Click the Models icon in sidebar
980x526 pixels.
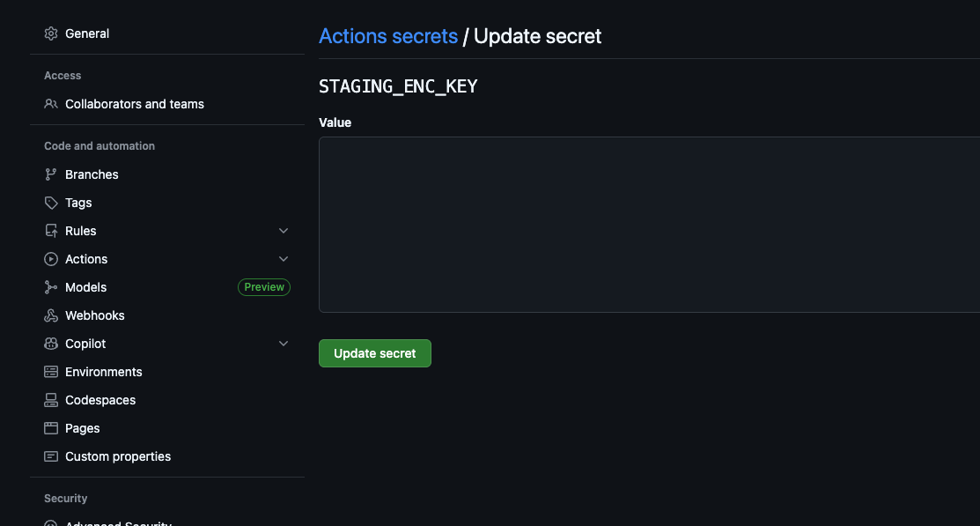pos(51,287)
